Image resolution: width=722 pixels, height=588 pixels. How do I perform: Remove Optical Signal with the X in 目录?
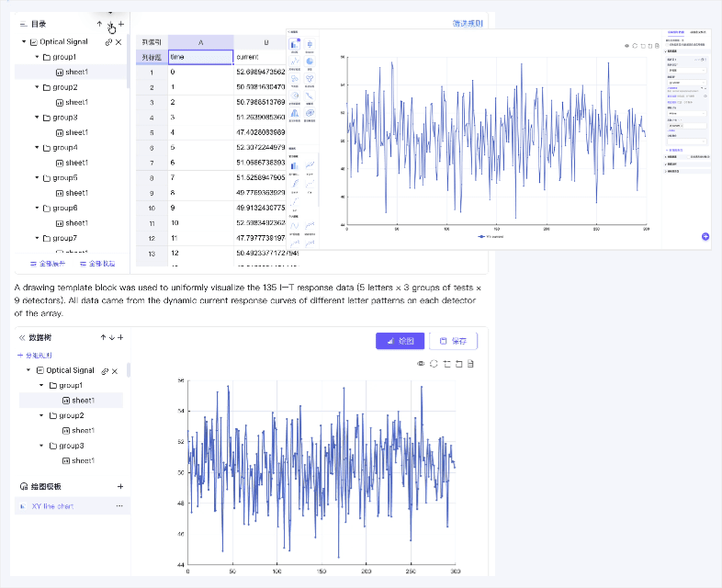pos(118,42)
